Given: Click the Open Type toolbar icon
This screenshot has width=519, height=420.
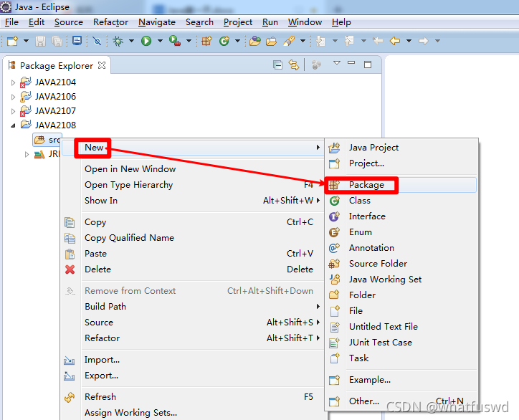Looking at the screenshot, I should (x=254, y=41).
